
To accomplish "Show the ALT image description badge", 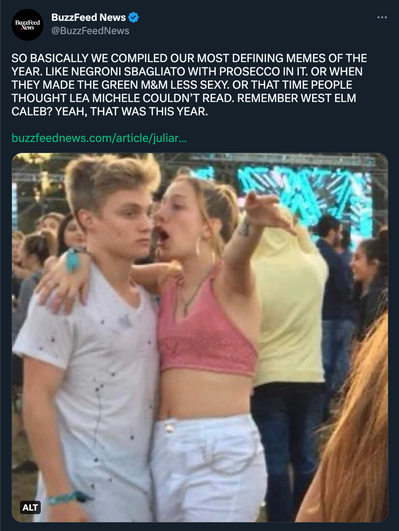I will [30, 507].
